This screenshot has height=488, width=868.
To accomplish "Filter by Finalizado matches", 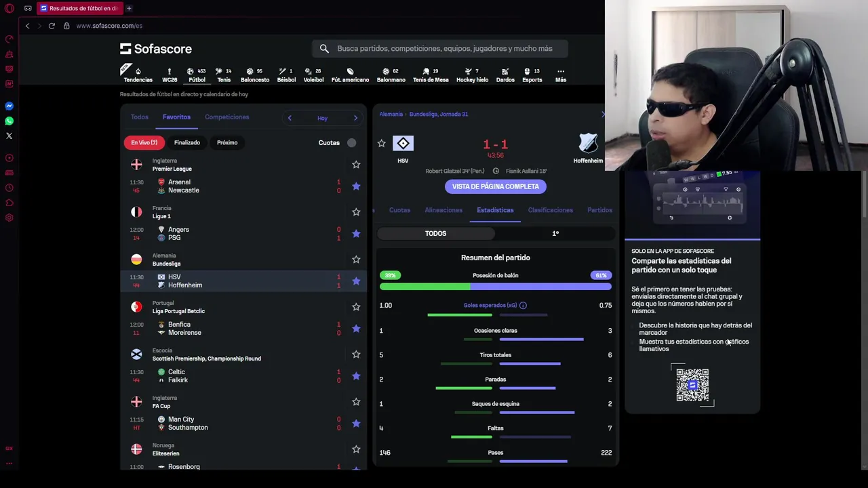I will click(187, 142).
